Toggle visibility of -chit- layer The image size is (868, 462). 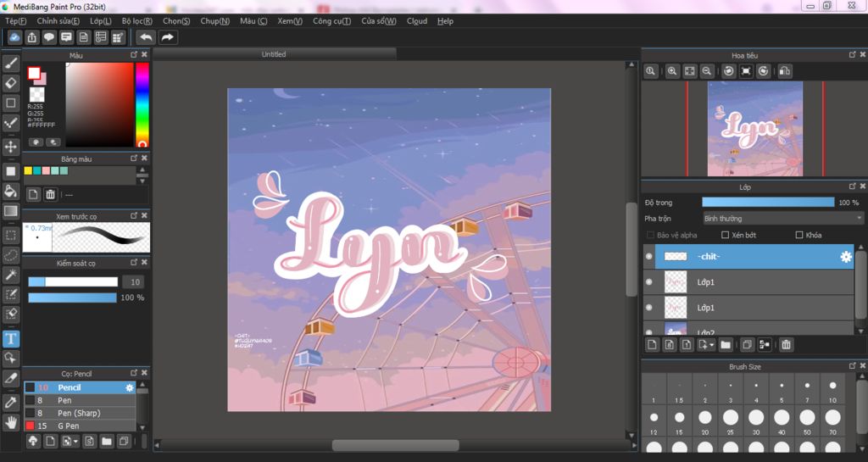click(x=648, y=257)
